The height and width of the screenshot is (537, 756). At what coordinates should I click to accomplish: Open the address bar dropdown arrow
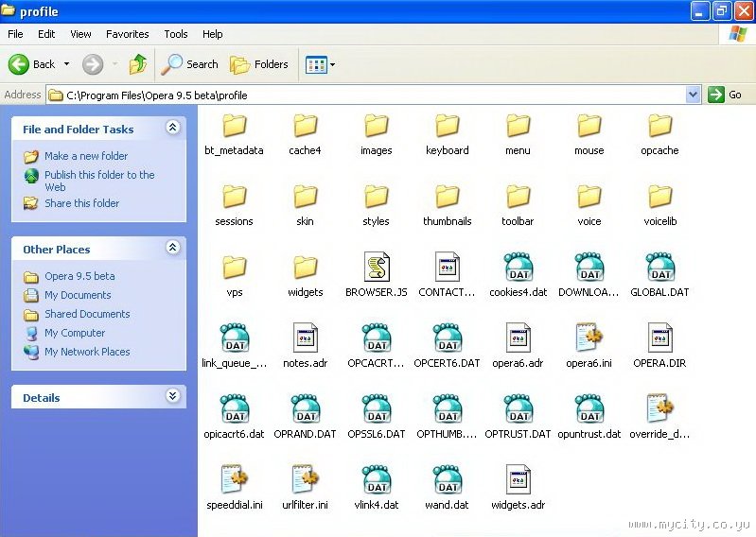pos(693,95)
